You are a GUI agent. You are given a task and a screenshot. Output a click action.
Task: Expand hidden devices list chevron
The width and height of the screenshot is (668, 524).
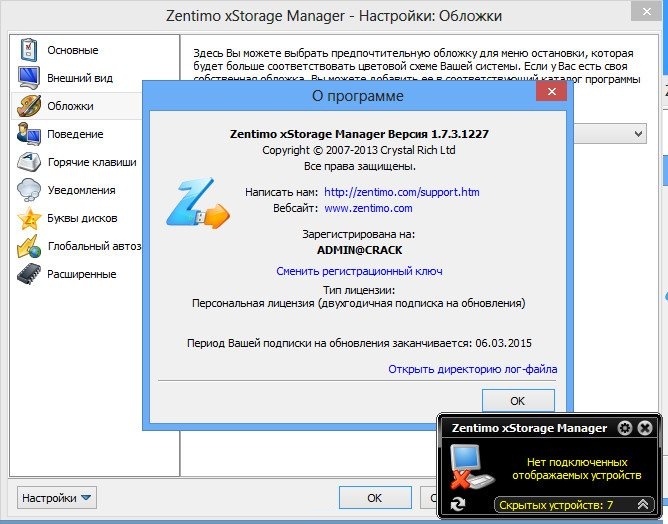pyautogui.click(x=644, y=505)
